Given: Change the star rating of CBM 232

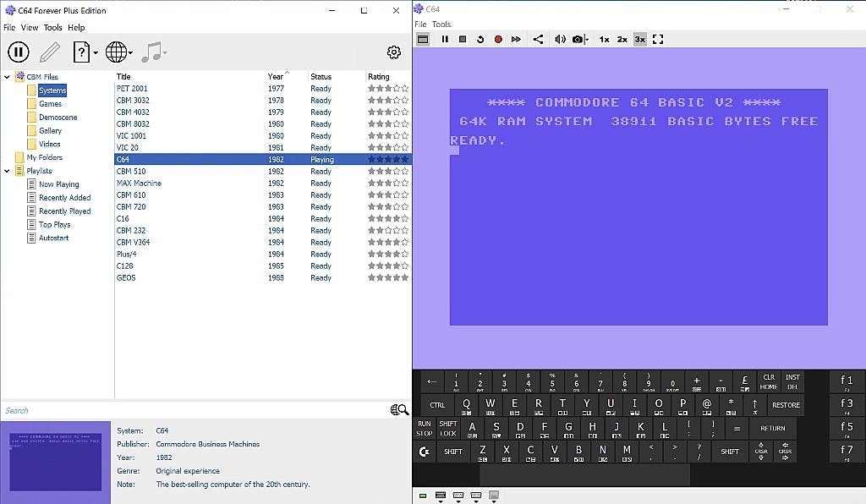Looking at the screenshot, I should 388,230.
